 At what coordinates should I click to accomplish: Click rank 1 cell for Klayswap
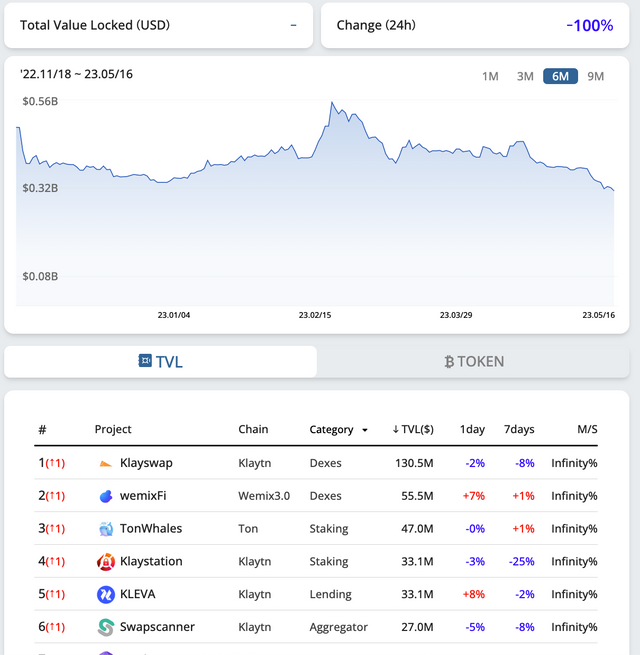coord(51,463)
